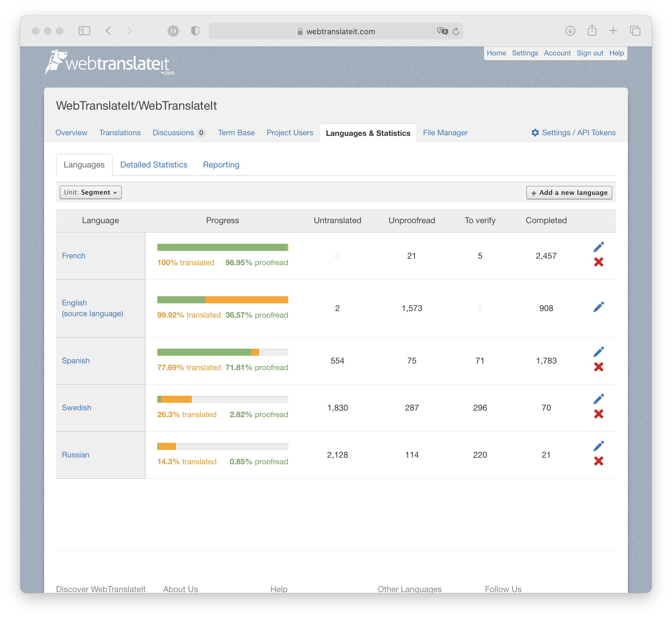This screenshot has height=618, width=672.
Task: Click the Russian progress bar
Action: 223,446
